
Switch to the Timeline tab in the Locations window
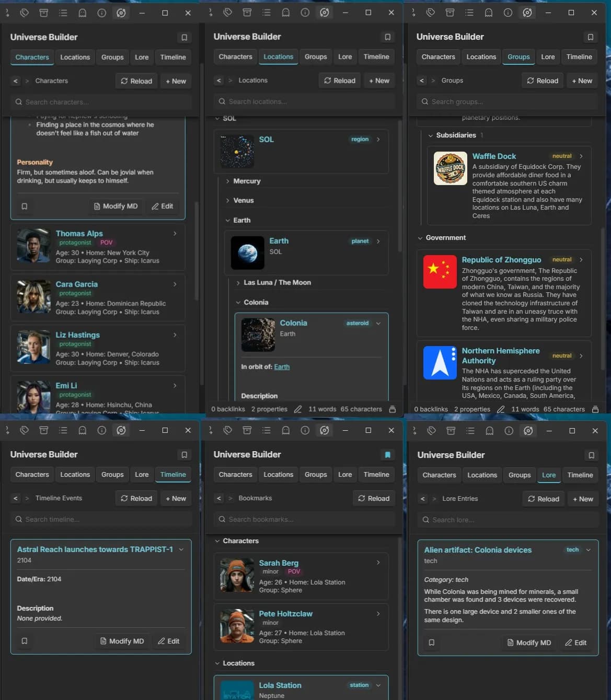[376, 57]
